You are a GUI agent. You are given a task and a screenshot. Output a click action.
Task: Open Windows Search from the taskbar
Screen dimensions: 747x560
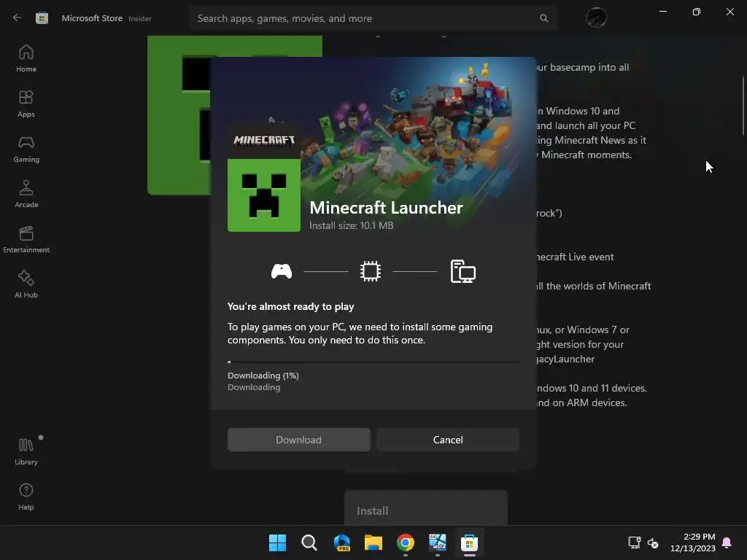(x=309, y=542)
